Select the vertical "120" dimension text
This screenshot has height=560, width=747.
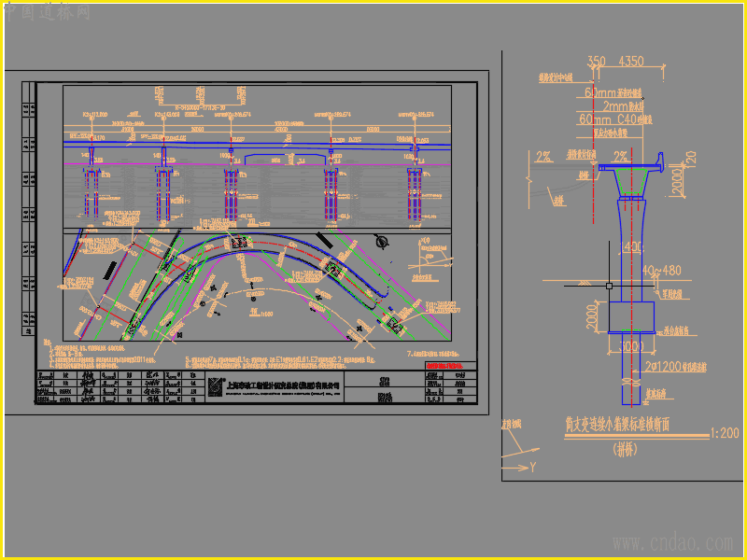[x=692, y=158]
